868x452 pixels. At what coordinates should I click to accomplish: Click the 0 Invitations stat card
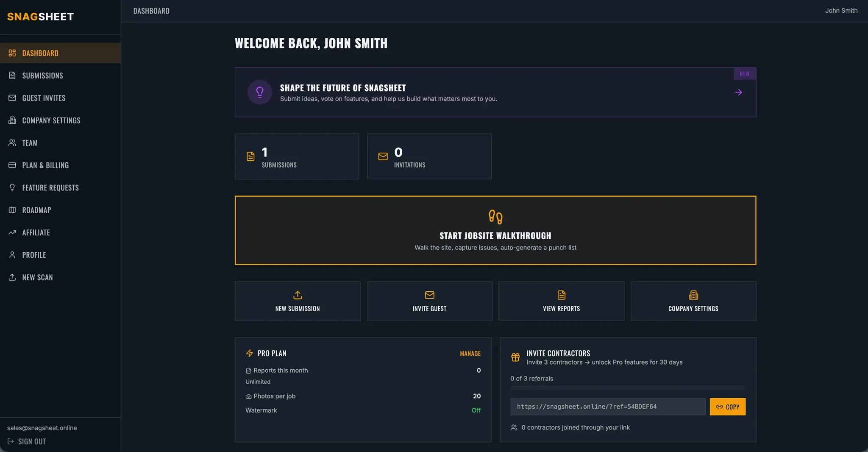click(x=429, y=156)
